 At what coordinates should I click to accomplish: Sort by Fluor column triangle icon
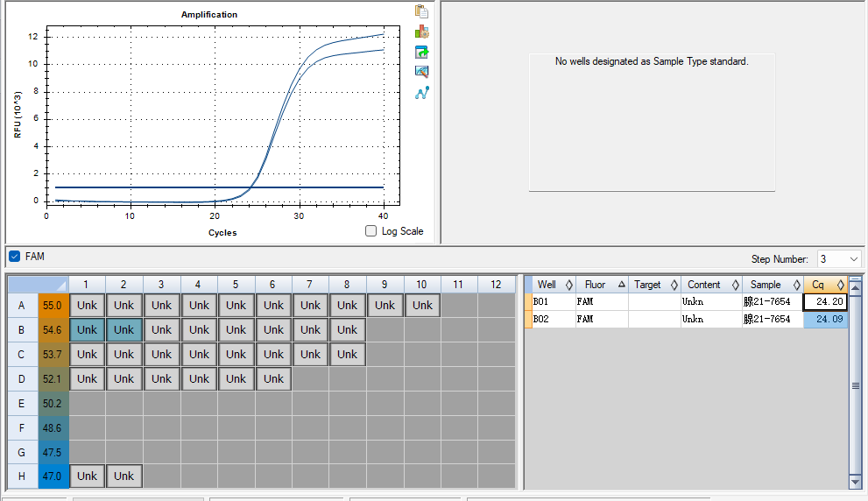coord(622,284)
